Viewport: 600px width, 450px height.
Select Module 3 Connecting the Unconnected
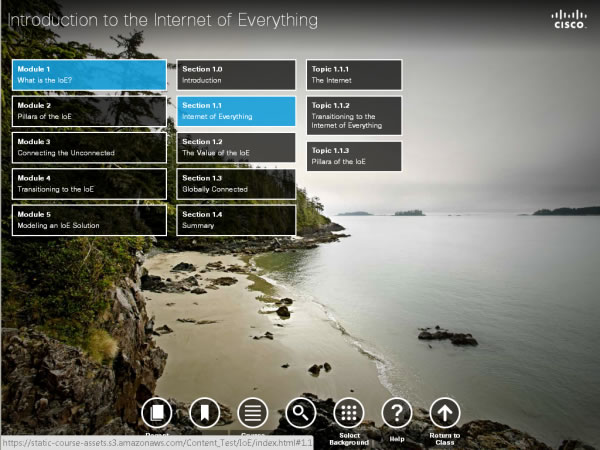point(89,147)
